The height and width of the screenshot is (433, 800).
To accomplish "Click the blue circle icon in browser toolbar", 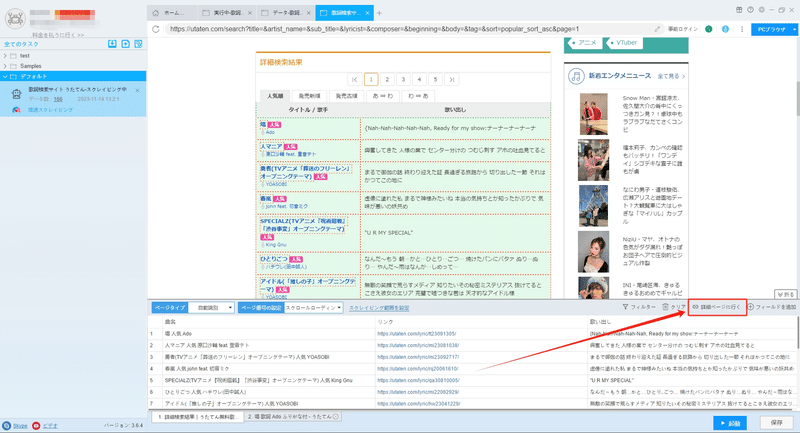I will pos(725,29).
